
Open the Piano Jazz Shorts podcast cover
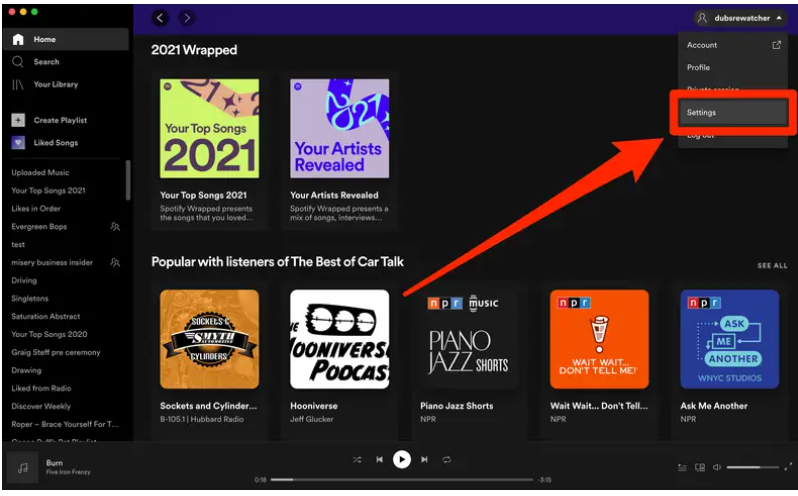(469, 339)
